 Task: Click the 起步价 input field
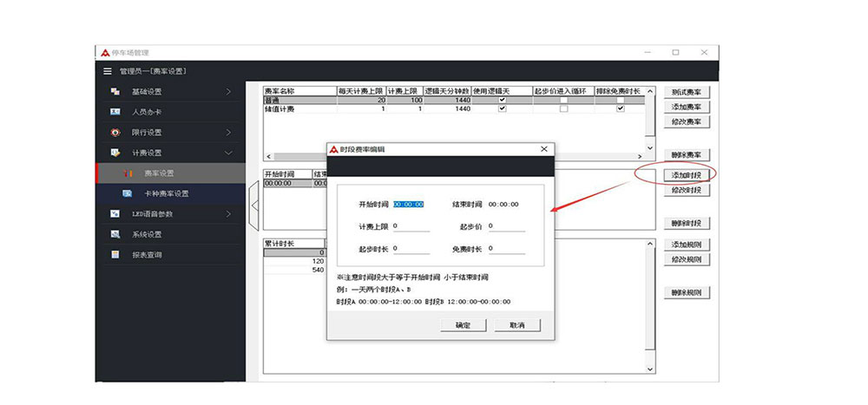pyautogui.click(x=506, y=226)
